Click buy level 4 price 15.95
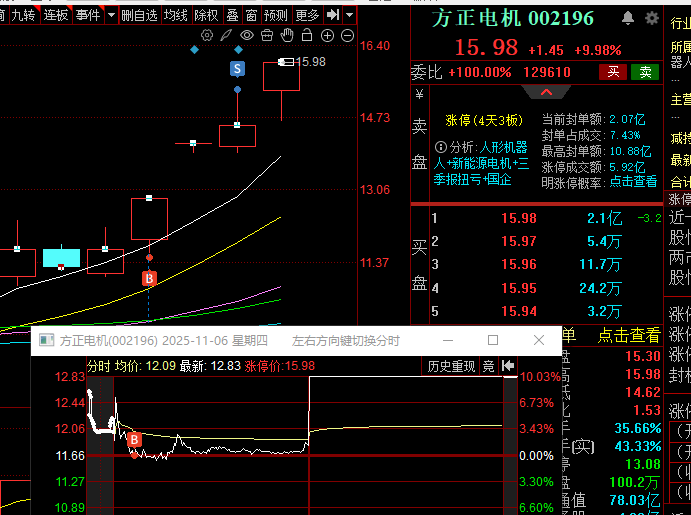 coord(519,288)
